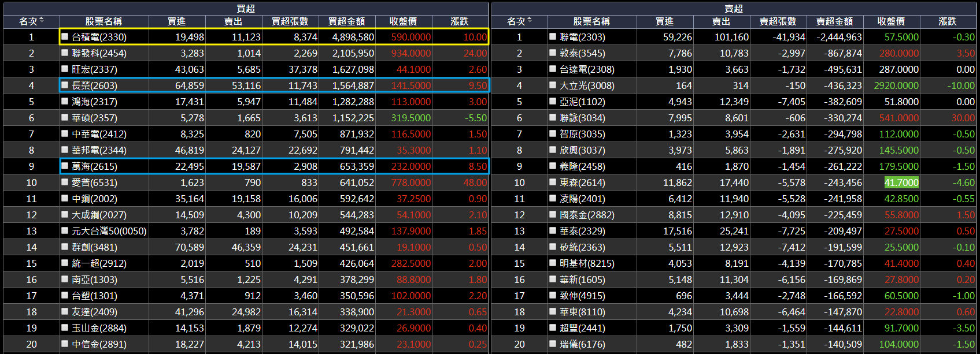Image resolution: width=980 pixels, height=354 pixels.
Task: Select 買超張數 value 37,378
Action: coord(303,69)
